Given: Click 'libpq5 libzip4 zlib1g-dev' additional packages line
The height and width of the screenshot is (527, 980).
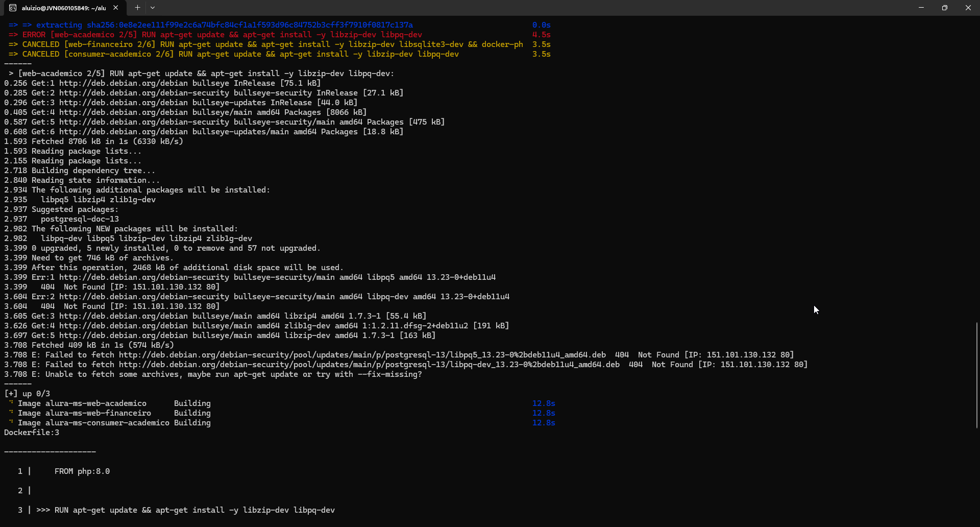Looking at the screenshot, I should coord(98,200).
